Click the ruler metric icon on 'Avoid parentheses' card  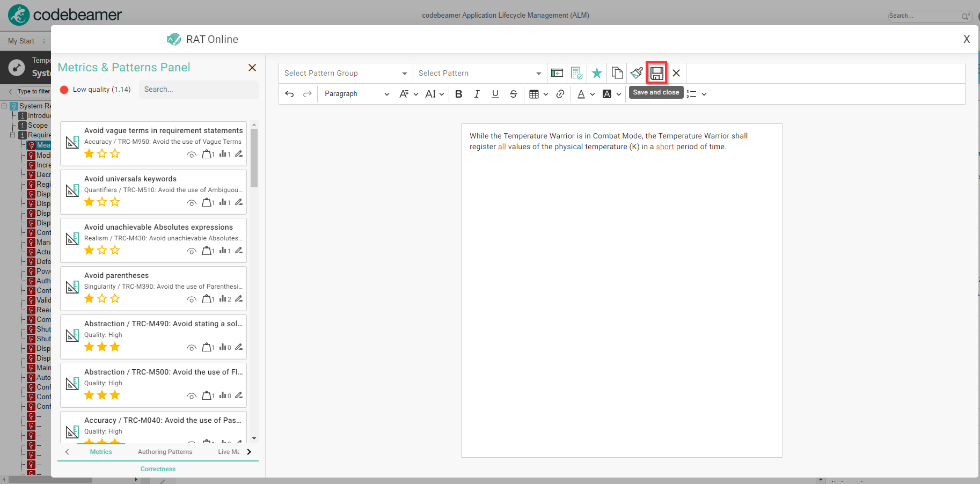[72, 287]
